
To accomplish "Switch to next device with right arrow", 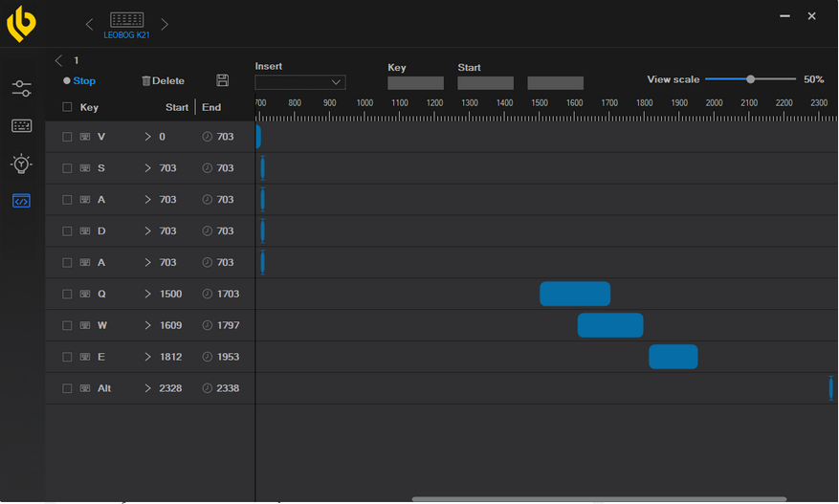I will click(x=165, y=24).
